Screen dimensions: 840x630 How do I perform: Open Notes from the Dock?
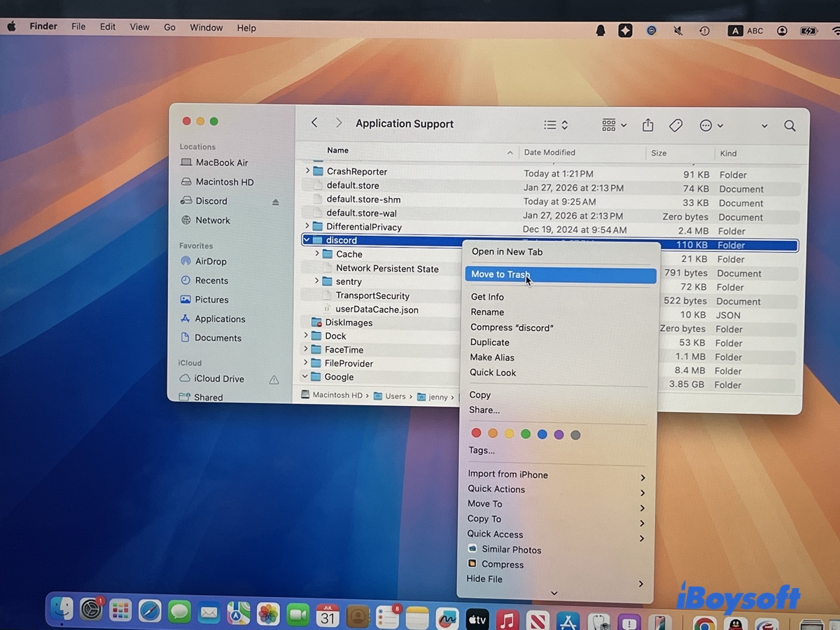pyautogui.click(x=417, y=617)
